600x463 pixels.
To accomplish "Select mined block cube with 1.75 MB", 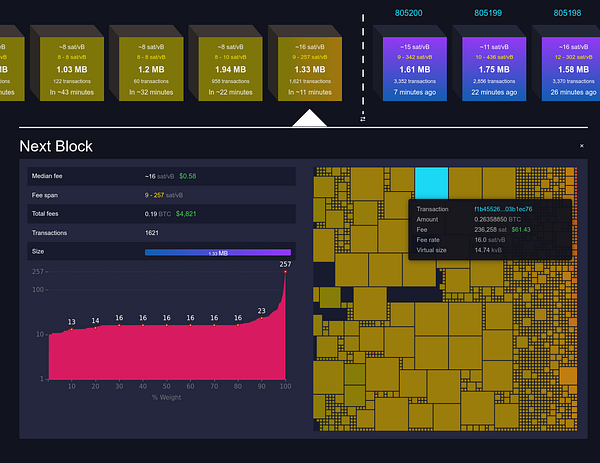I will coord(490,65).
